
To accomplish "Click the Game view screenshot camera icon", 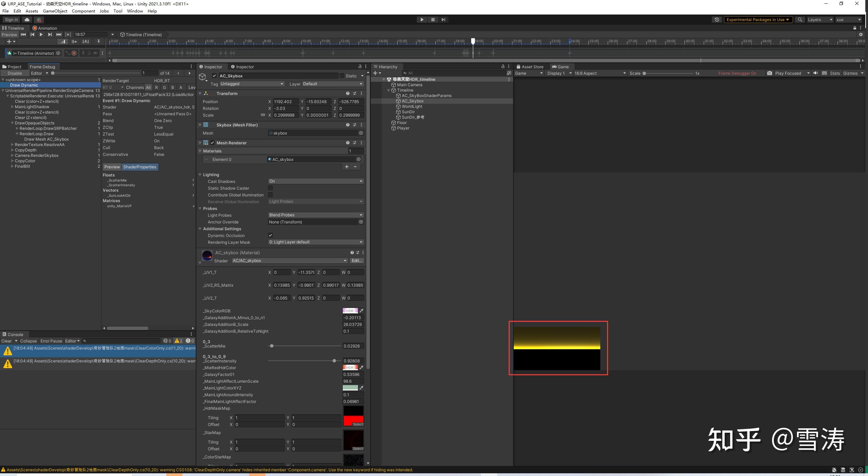I will [x=769, y=73].
